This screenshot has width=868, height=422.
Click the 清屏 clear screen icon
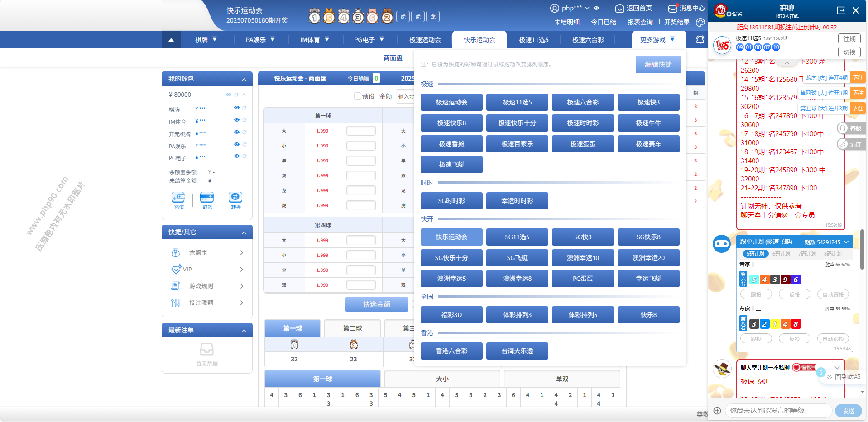point(843,144)
